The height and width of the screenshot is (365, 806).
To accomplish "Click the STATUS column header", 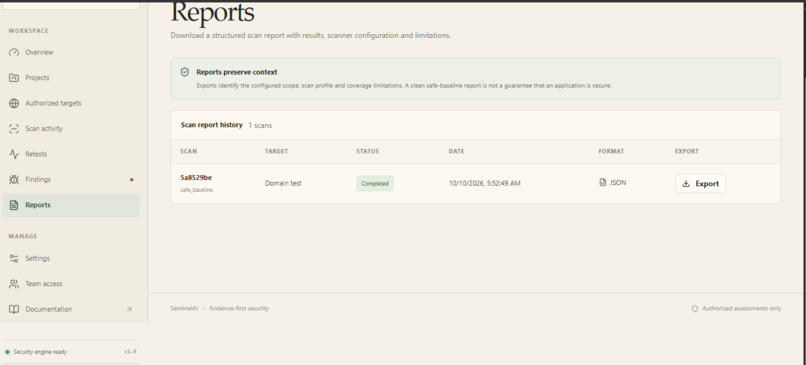I will point(368,152).
